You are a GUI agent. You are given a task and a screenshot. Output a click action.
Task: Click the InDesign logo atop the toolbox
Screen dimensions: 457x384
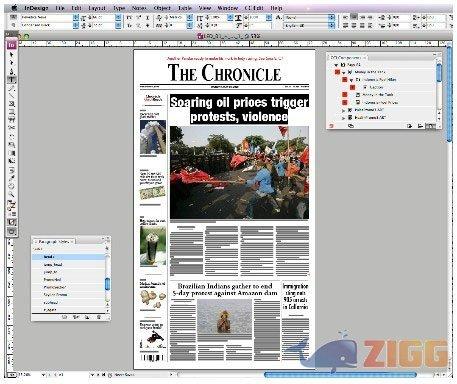tap(12, 45)
